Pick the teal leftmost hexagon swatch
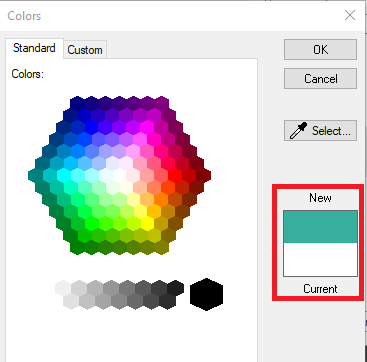 [35, 175]
